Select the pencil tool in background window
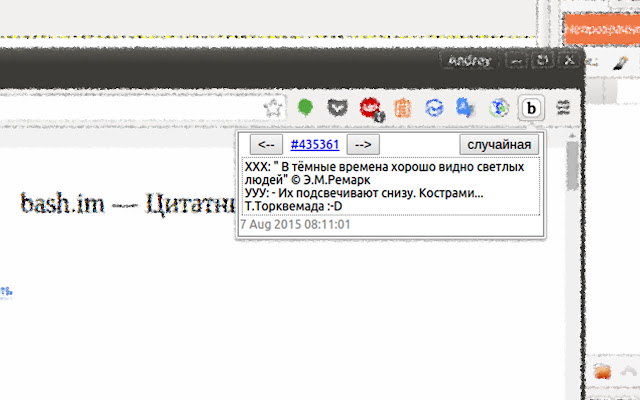This screenshot has height=400, width=640. coord(620,62)
